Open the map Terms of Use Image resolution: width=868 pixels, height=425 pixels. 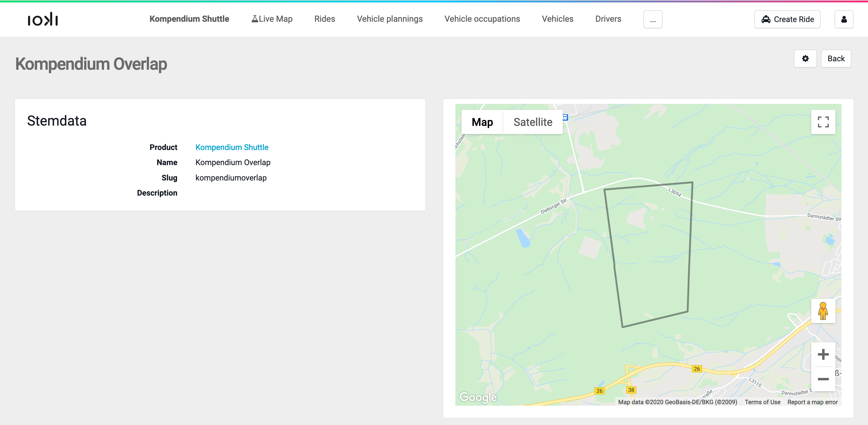tap(762, 402)
